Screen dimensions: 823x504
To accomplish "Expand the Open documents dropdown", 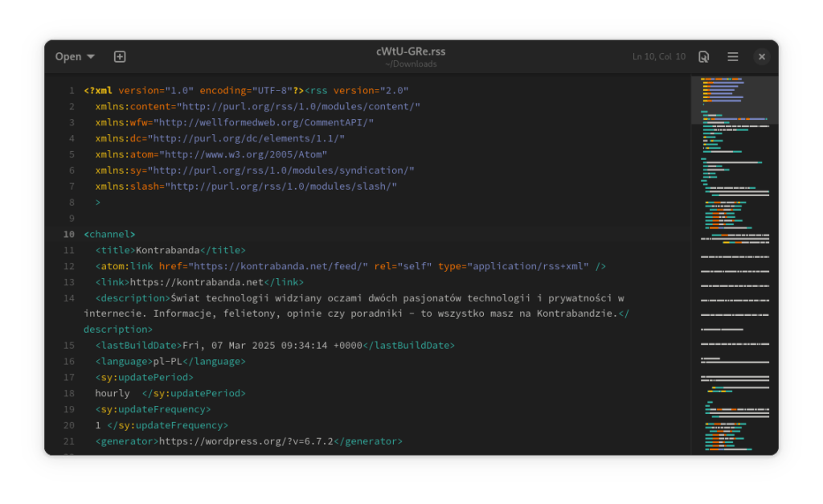I will click(75, 56).
